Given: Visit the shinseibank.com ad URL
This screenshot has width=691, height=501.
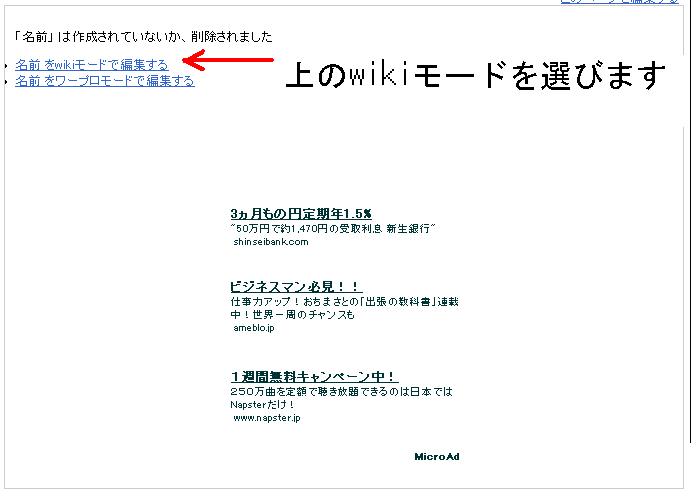Looking at the screenshot, I should click(271, 242).
